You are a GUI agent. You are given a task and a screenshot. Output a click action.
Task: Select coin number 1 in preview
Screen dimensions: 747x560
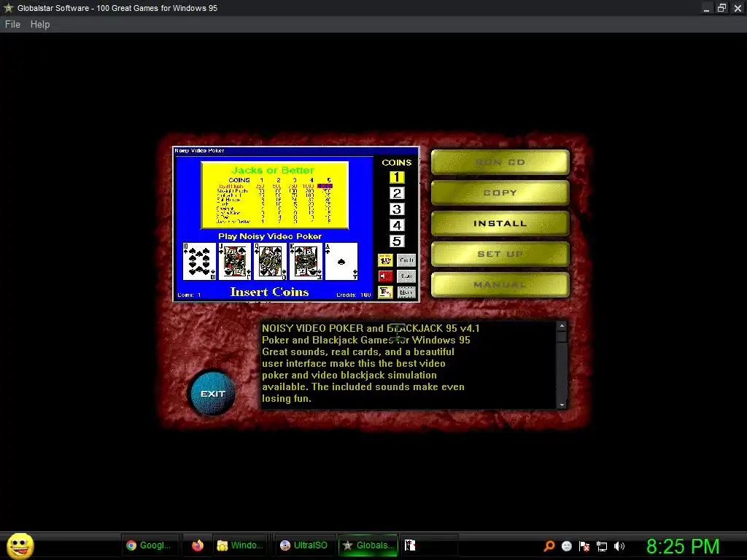(397, 177)
